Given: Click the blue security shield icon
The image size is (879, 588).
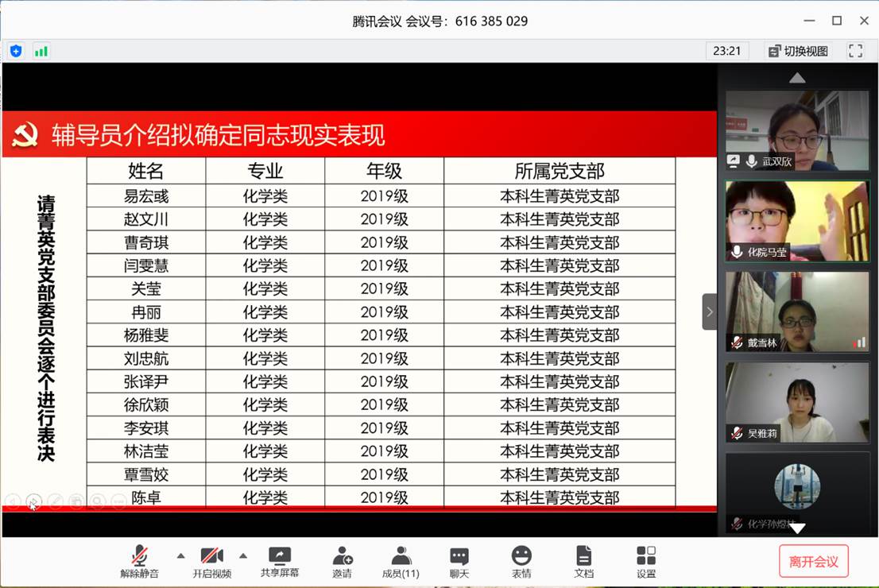Looking at the screenshot, I should (x=16, y=51).
